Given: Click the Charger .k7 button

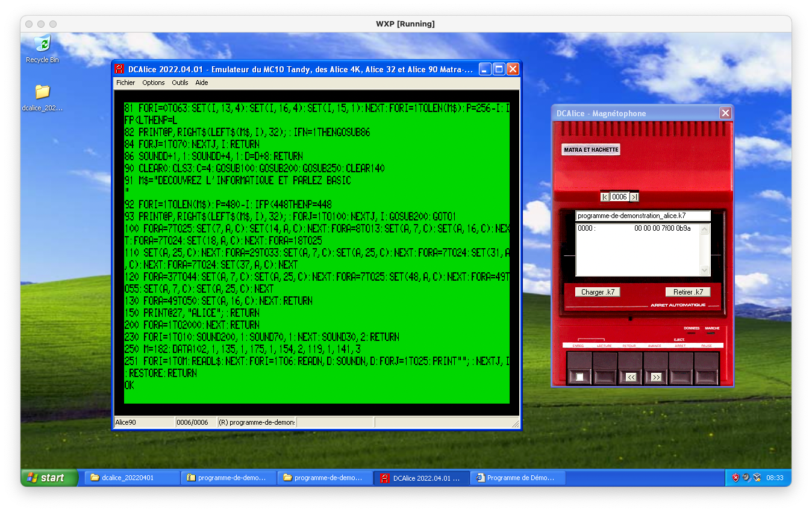Looking at the screenshot, I should coord(598,292).
